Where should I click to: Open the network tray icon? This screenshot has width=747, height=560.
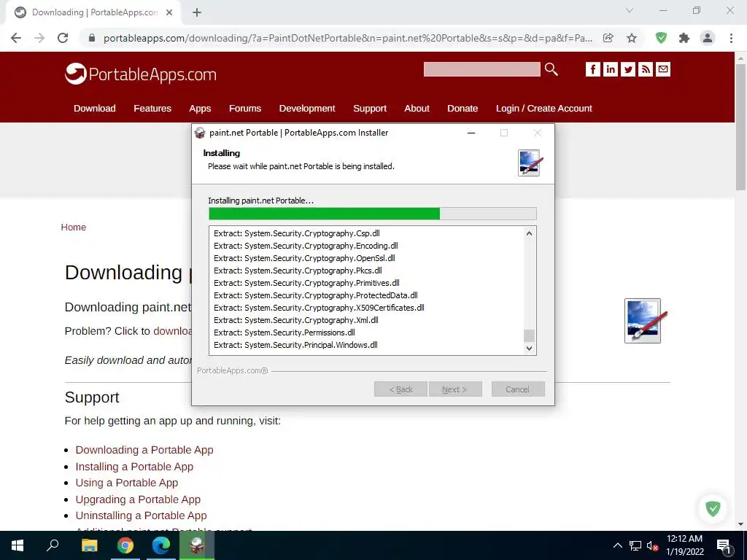pyautogui.click(x=635, y=545)
